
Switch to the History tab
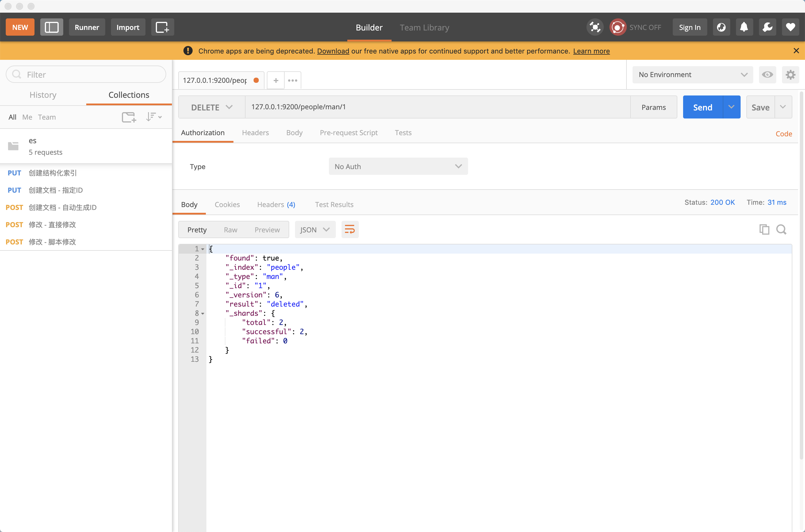coord(43,95)
